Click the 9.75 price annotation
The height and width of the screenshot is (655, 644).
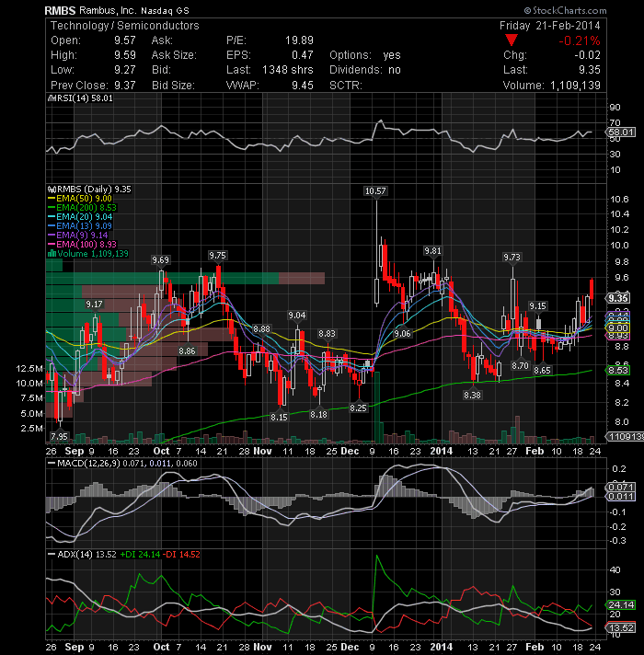[217, 255]
